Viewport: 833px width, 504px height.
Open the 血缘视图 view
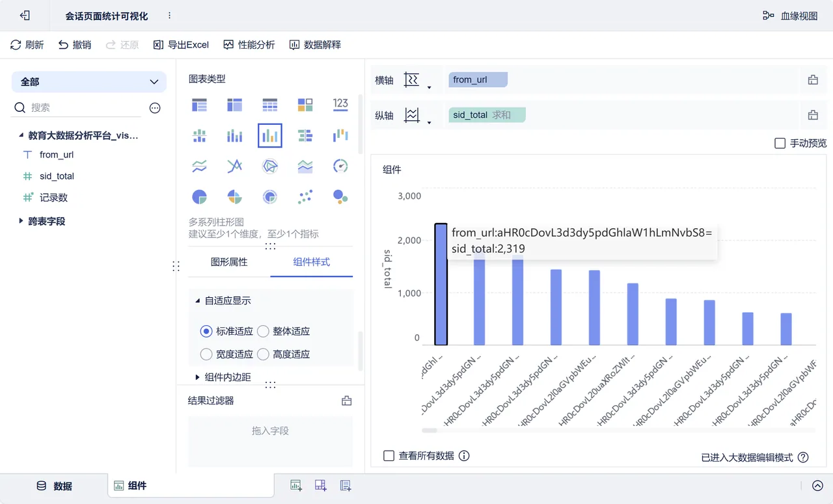[790, 16]
